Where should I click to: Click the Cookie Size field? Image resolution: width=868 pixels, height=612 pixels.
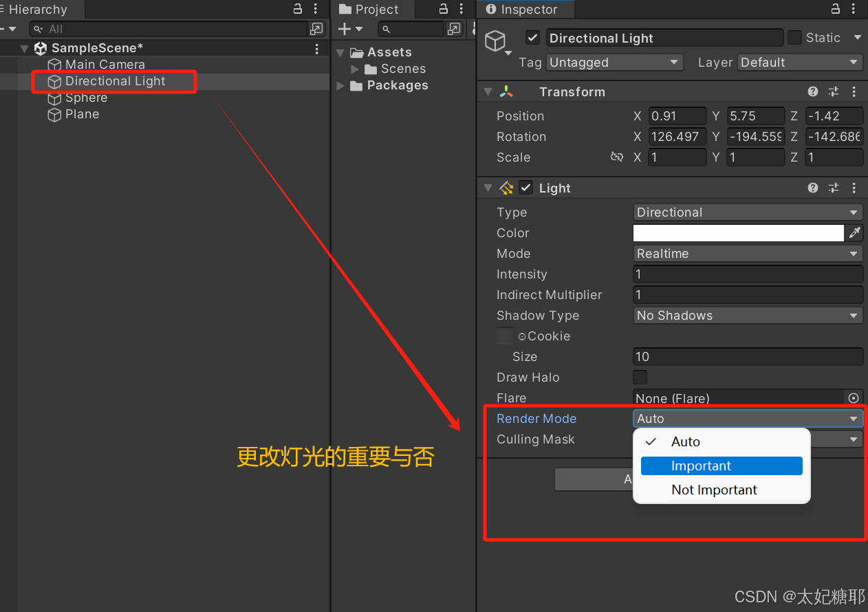click(748, 357)
